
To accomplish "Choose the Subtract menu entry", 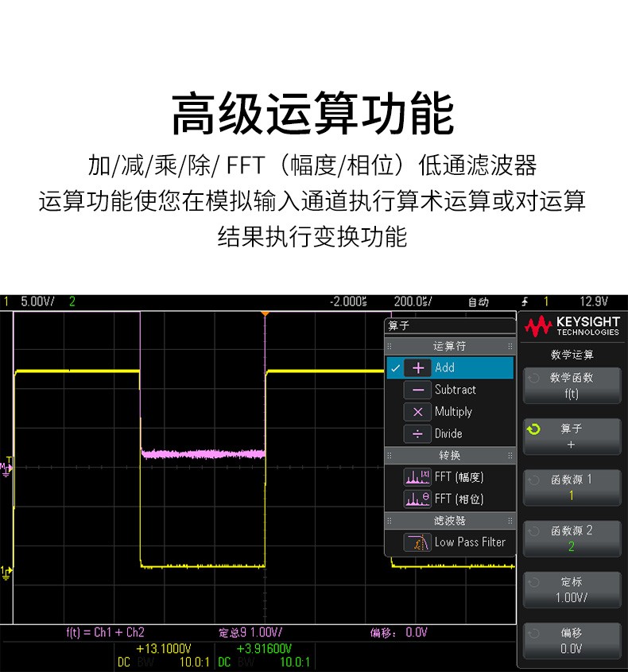I will (450, 390).
